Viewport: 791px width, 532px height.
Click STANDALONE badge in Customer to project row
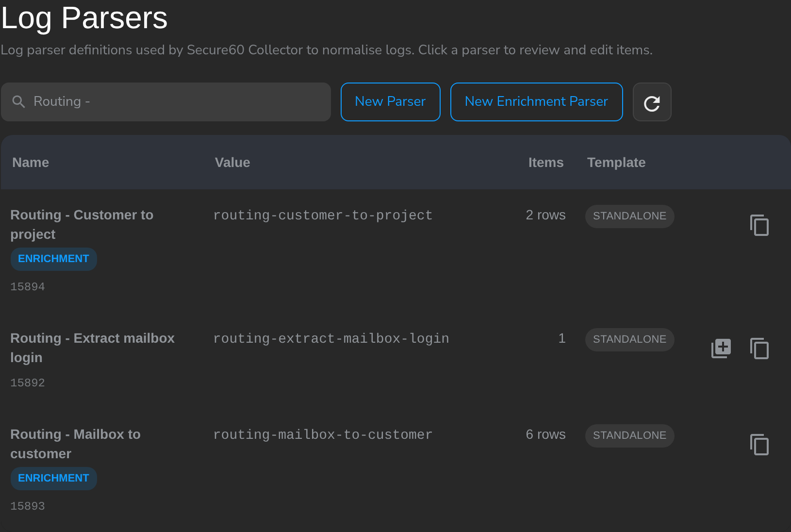pyautogui.click(x=629, y=216)
